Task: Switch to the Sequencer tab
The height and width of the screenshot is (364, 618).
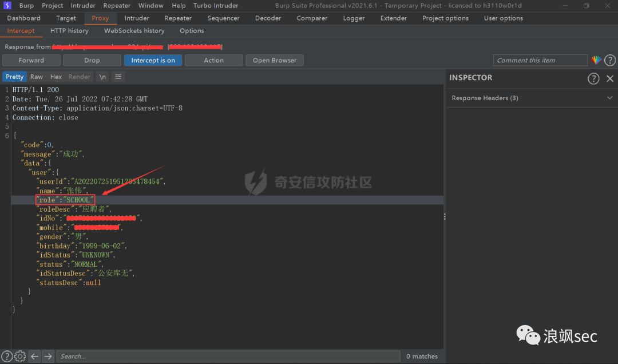Action: point(224,18)
